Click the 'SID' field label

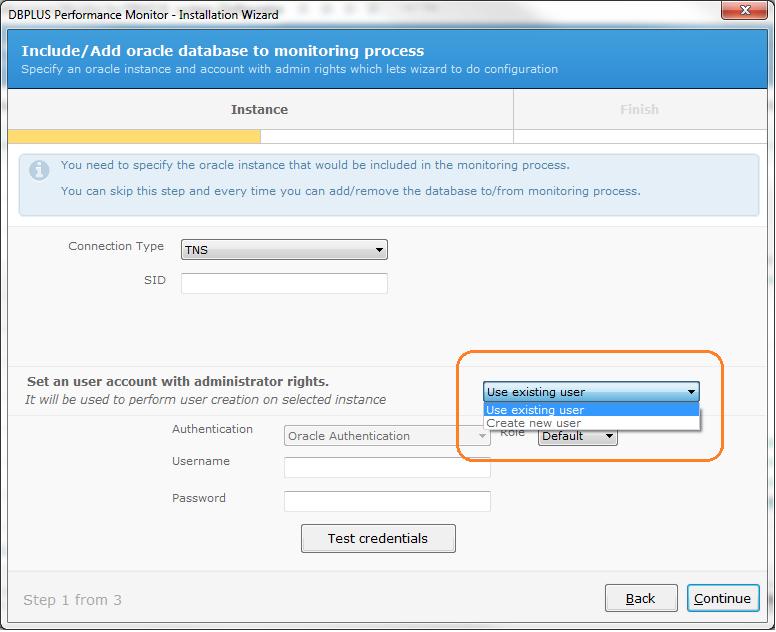[154, 280]
